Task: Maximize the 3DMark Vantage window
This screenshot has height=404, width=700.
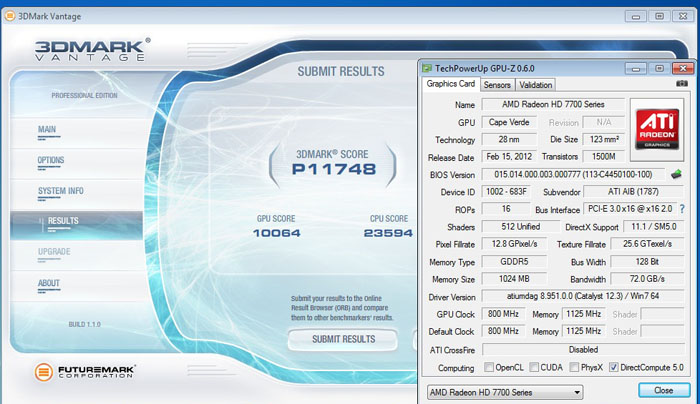Action: [x=659, y=17]
